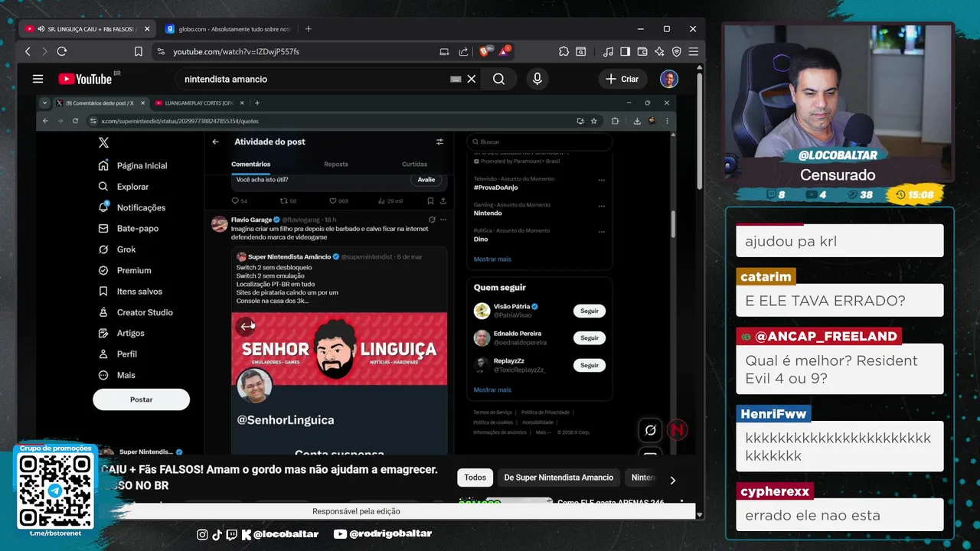Open Bate-papo in X sidebar
Image resolution: width=980 pixels, height=551 pixels.
click(129, 228)
